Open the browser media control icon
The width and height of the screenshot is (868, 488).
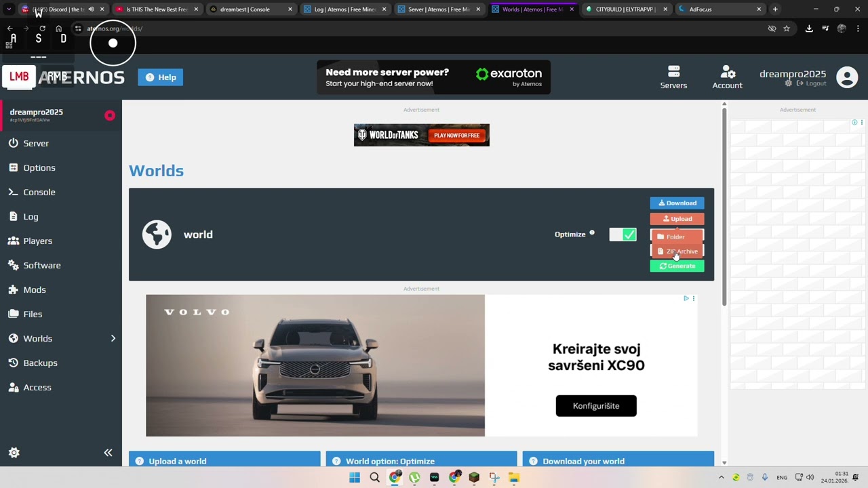pyautogui.click(x=825, y=28)
